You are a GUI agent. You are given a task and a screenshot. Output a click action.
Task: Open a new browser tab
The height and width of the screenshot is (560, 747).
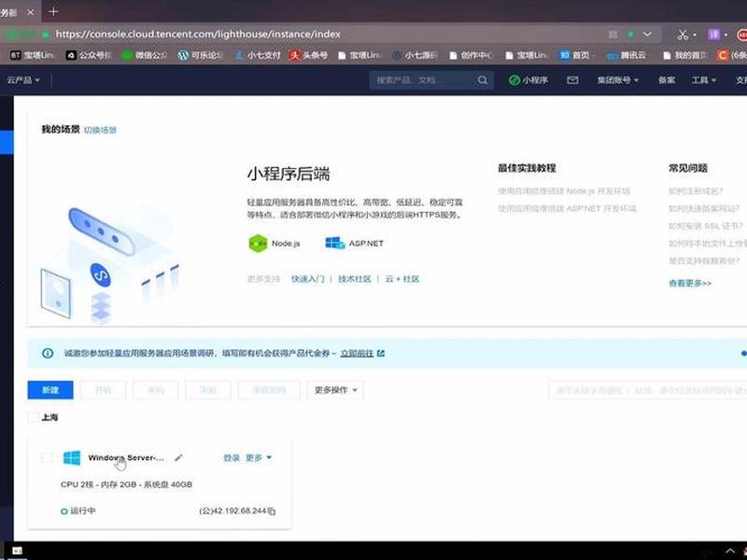(53, 11)
